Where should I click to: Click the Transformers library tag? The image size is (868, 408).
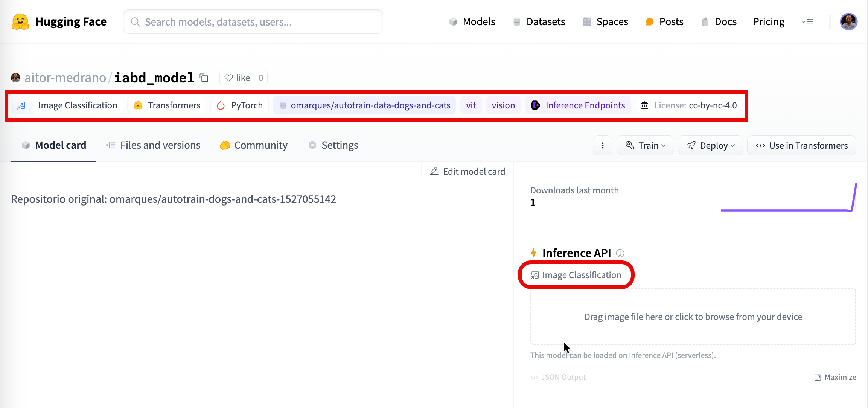167,105
